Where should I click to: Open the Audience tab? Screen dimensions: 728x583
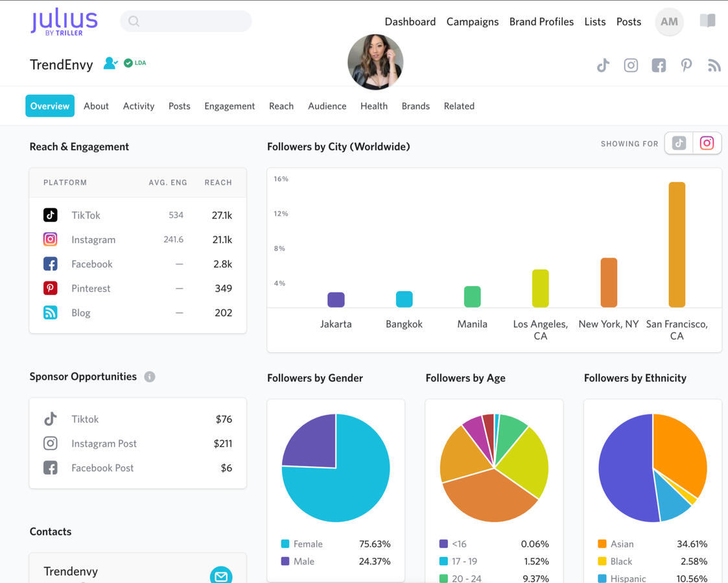[327, 106]
